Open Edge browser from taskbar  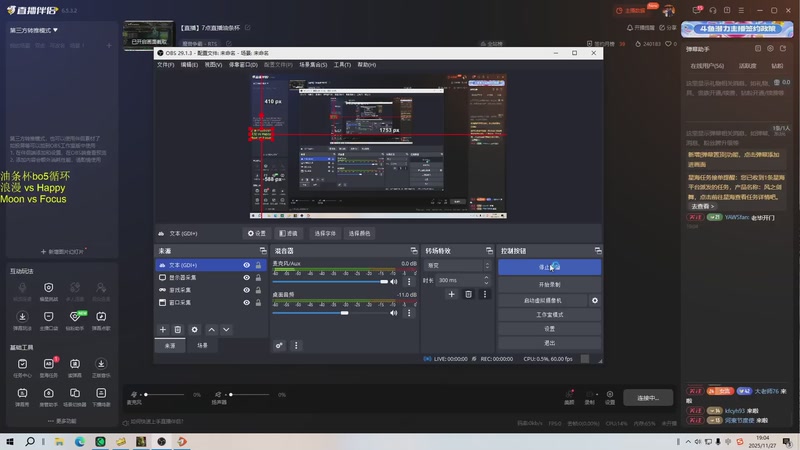80,441
